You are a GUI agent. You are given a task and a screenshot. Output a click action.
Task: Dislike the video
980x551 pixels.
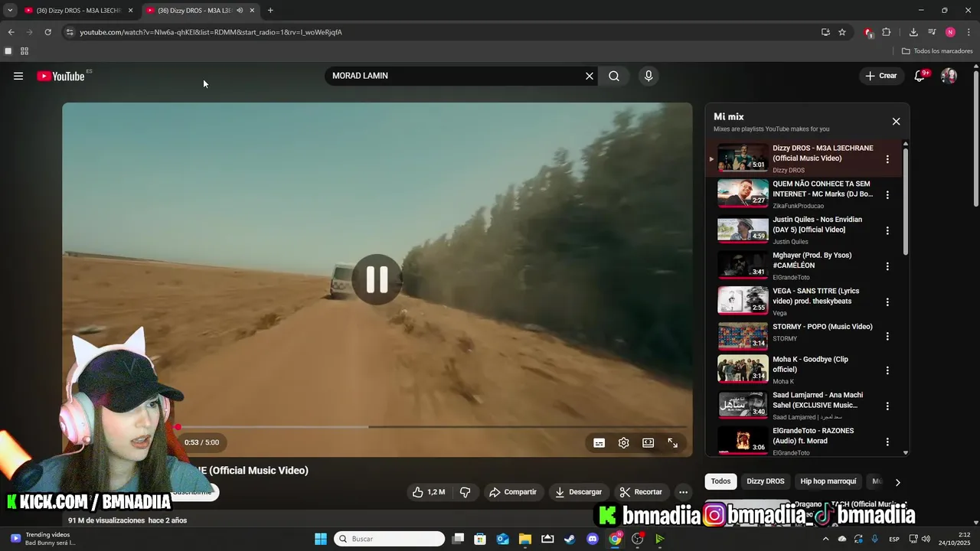click(465, 492)
